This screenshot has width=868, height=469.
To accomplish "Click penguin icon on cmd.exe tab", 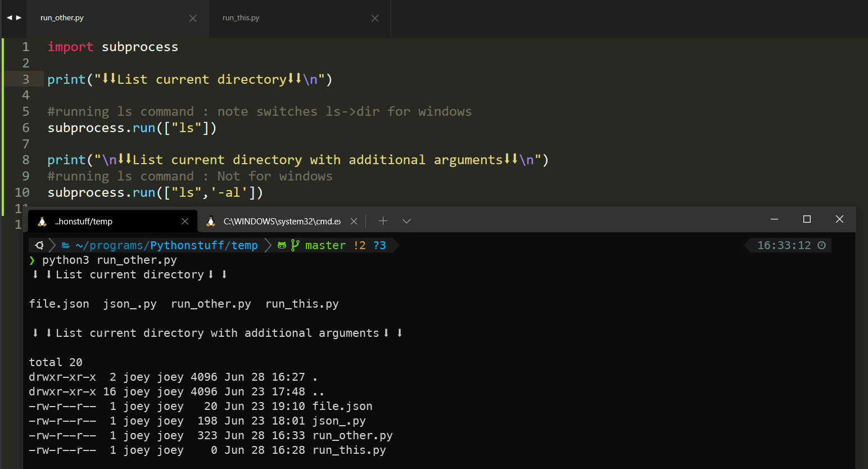I will click(x=211, y=222).
